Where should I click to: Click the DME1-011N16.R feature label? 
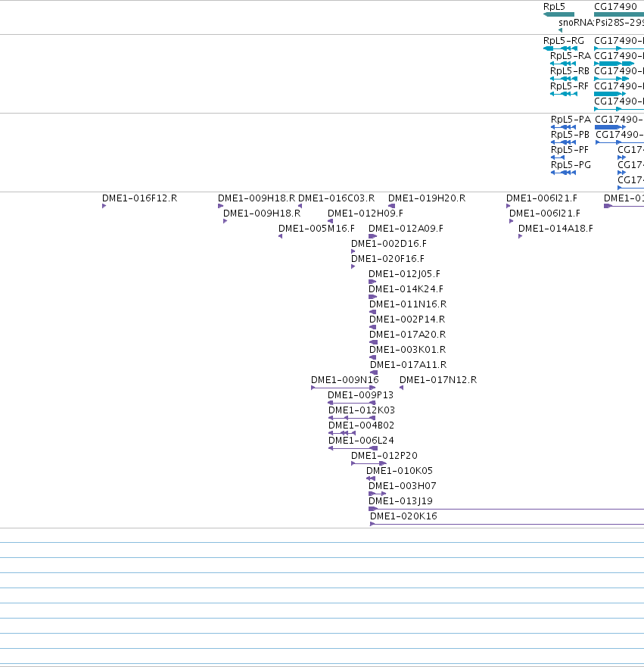click(408, 304)
